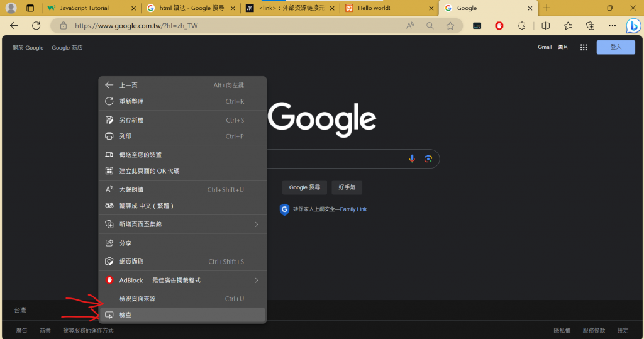The width and height of the screenshot is (644, 339).
Task: Open 搜尋服務的運作方式 footer link
Action: click(x=88, y=330)
